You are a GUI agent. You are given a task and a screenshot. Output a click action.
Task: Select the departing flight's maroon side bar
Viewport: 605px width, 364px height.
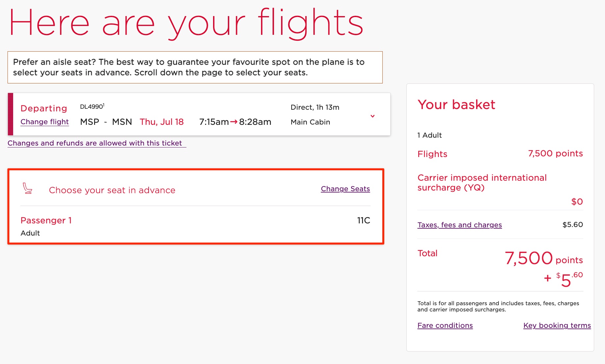point(10,114)
